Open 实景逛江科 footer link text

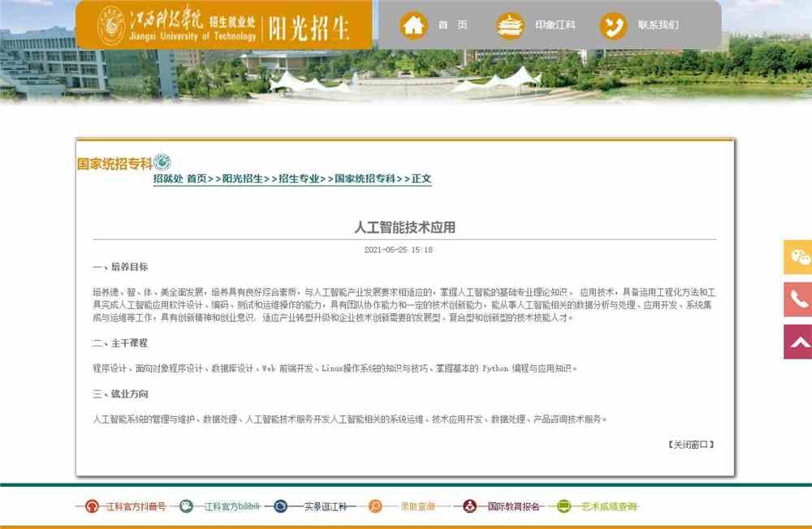tap(325, 506)
